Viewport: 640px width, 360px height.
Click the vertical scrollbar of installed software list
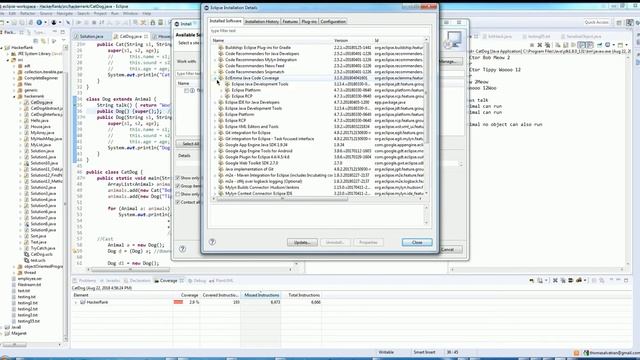tap(427, 93)
